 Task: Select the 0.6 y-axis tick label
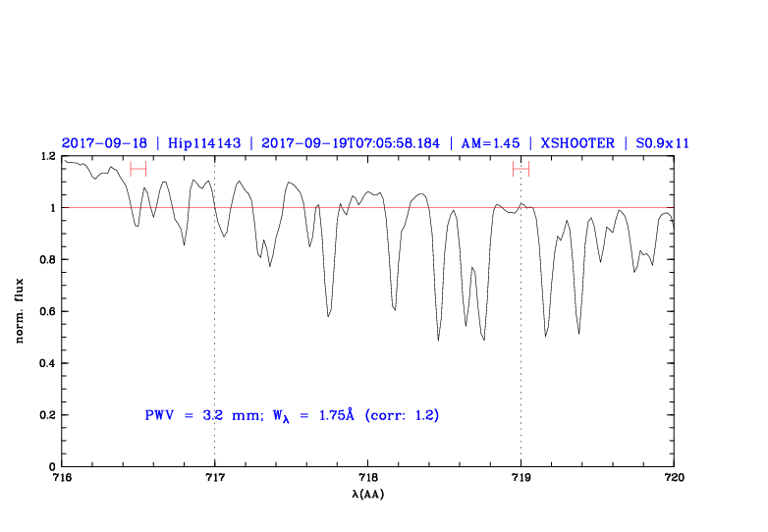click(46, 311)
